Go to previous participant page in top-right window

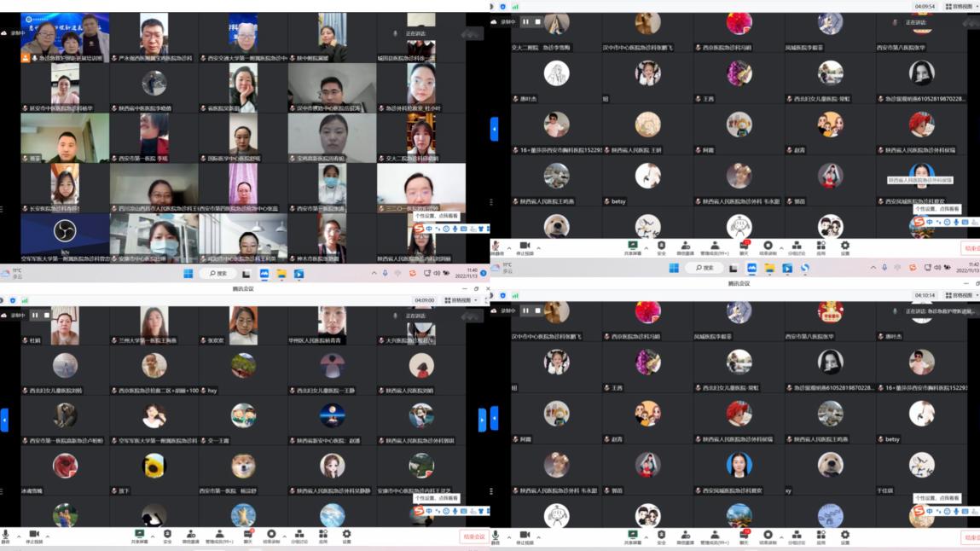point(494,129)
